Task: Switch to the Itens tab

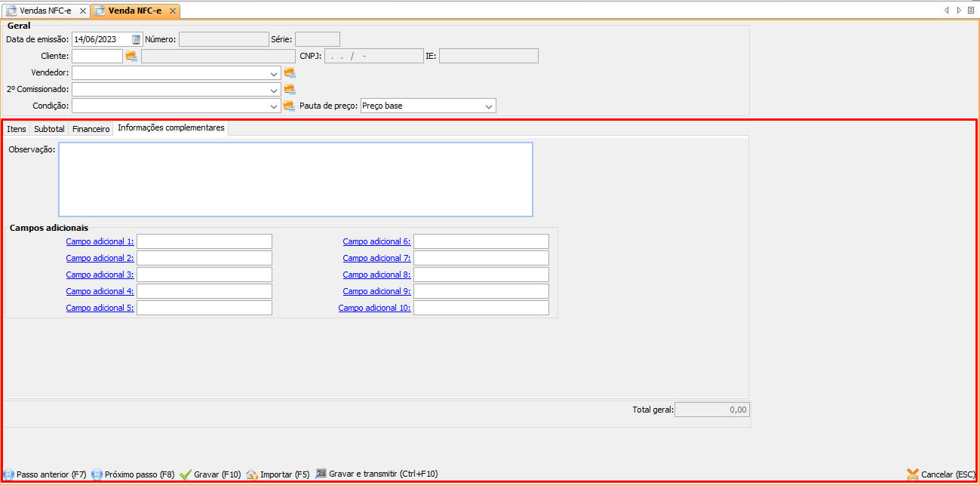Action: pos(17,129)
